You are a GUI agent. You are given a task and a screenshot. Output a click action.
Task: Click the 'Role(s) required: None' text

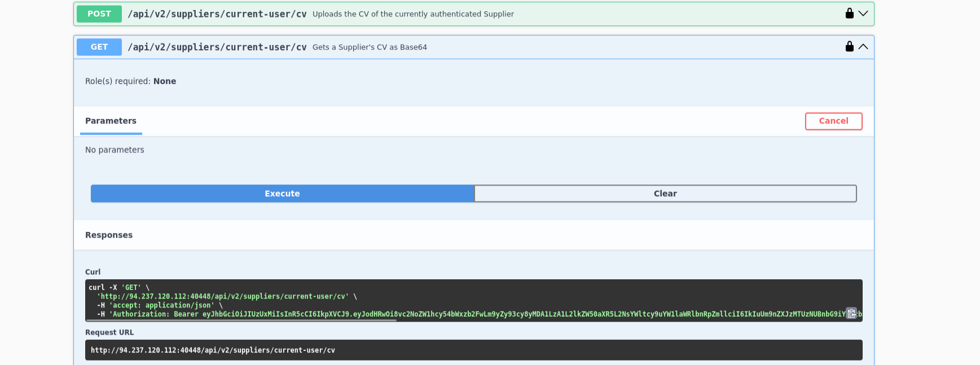click(x=130, y=81)
